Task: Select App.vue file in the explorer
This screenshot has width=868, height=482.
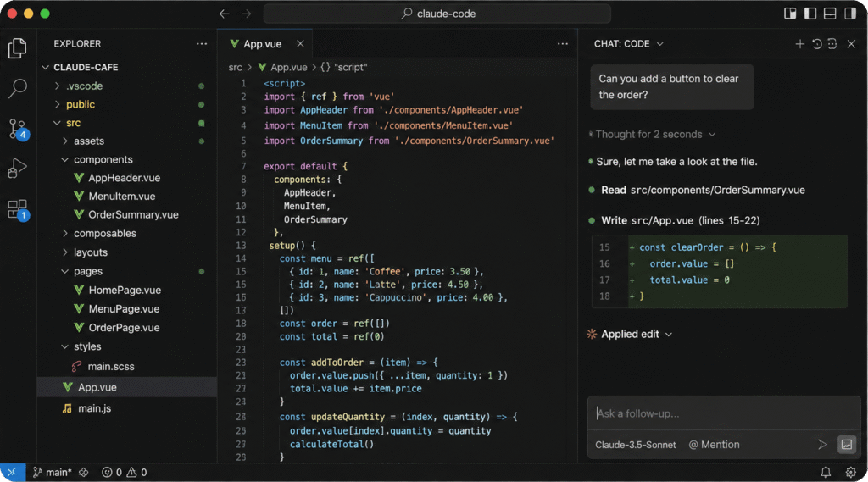Action: coord(127,387)
